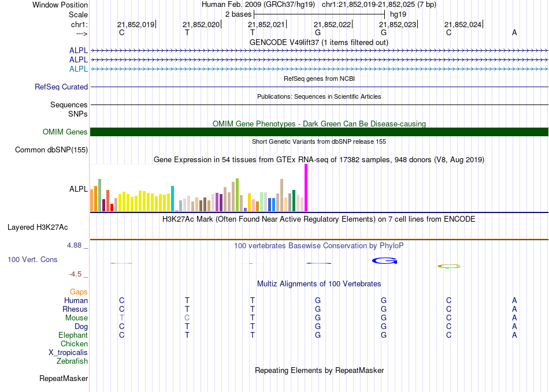Viewport: 549px width, 392px height.
Task: Select the Human alignment row label
Action: (76, 300)
